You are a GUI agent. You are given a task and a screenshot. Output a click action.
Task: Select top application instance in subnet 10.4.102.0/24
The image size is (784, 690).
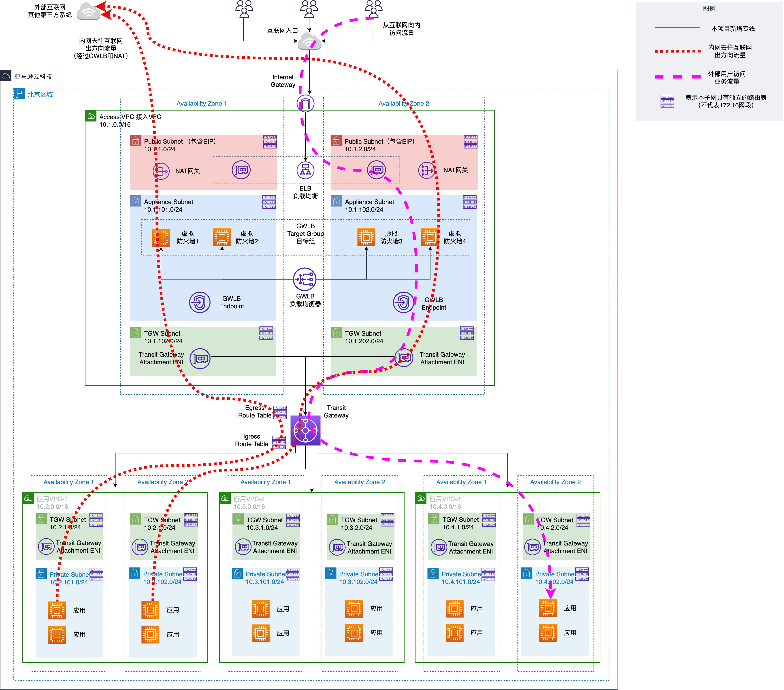coord(548,608)
